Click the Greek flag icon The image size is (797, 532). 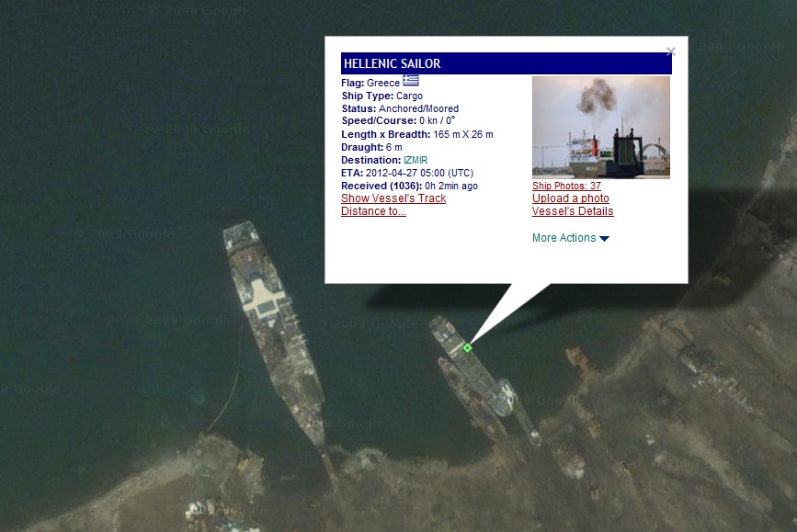click(411, 81)
